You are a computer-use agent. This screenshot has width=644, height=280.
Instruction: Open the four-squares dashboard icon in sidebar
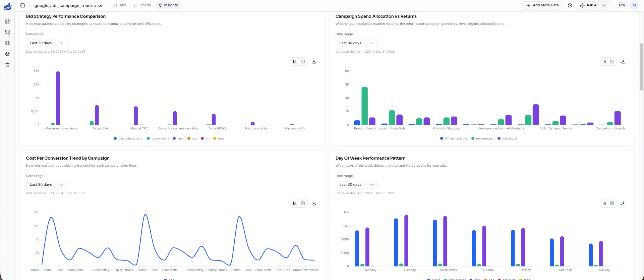tap(7, 21)
